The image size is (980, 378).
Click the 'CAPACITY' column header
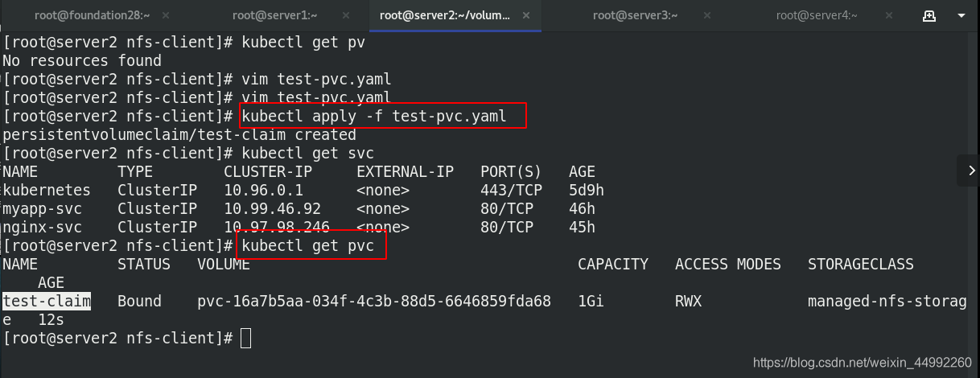[613, 264]
